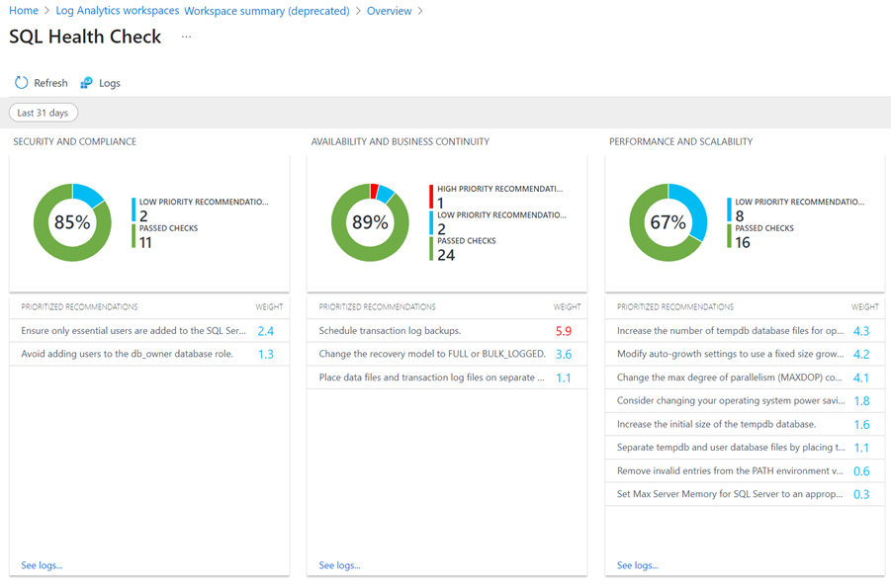Click the Performance 67% donut chart
Viewport: 891px width, 588px height.
(668, 222)
